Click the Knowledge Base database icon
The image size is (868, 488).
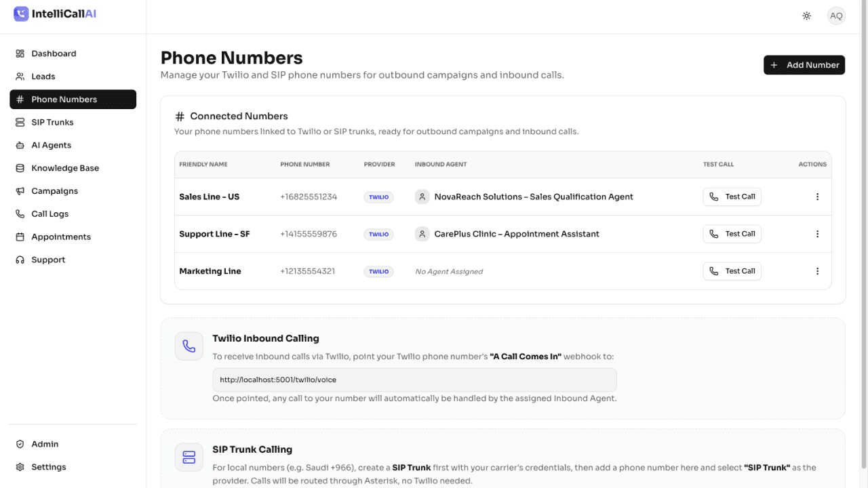coord(20,168)
